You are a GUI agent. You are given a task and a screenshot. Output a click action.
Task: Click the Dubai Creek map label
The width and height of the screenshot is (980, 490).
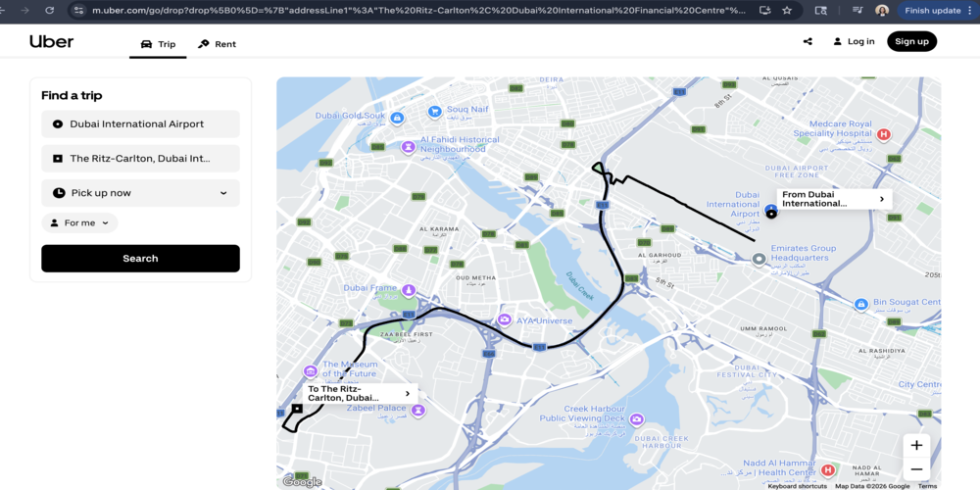[580, 284]
